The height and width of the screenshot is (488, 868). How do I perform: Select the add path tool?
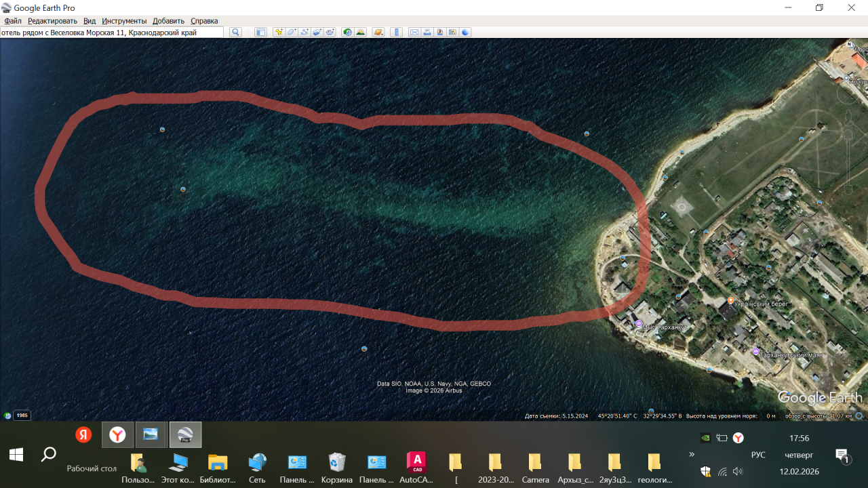click(304, 32)
